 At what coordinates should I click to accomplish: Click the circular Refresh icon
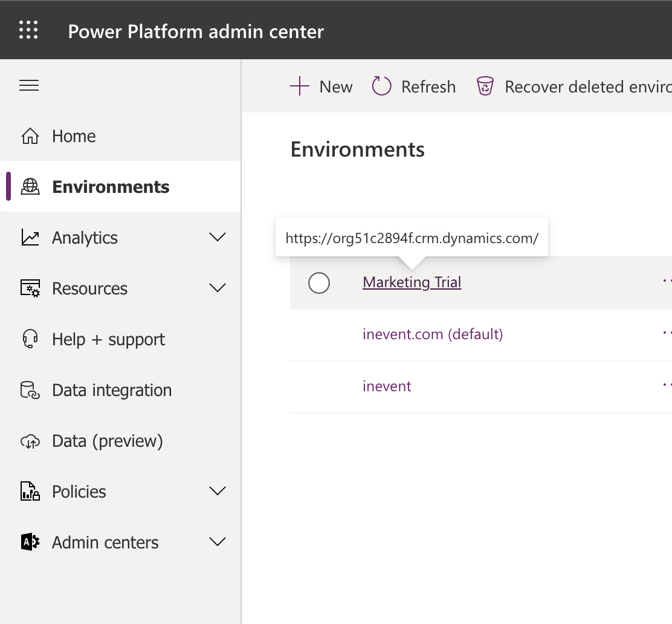point(381,86)
